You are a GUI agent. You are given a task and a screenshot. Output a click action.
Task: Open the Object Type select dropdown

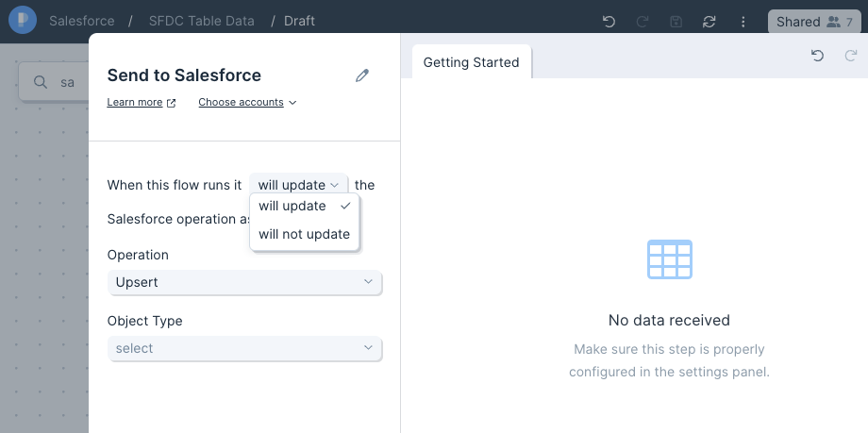244,348
